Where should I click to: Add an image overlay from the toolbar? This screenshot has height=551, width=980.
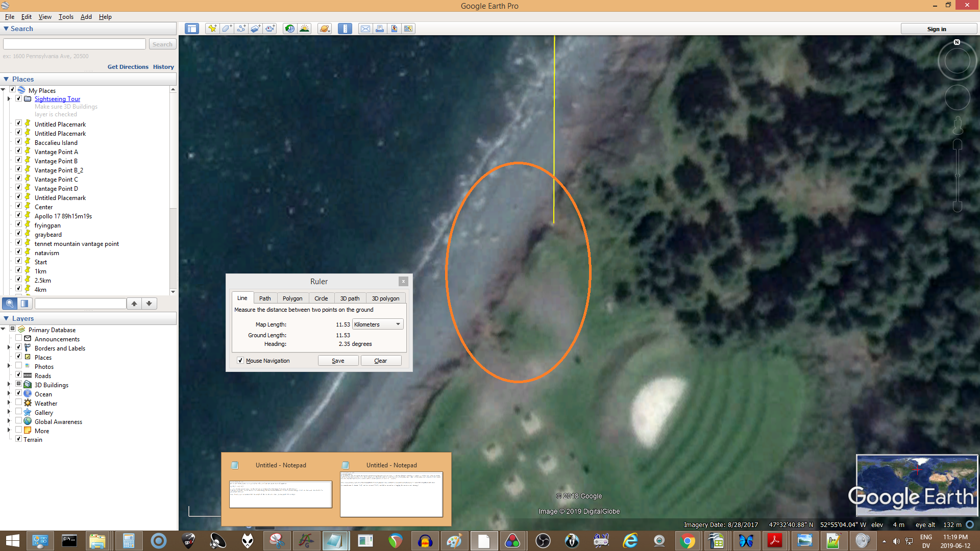pos(256,29)
